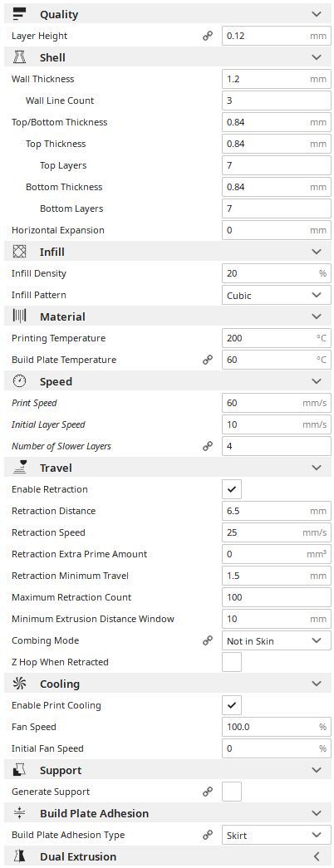Click the Quality section icon
This screenshot has width=334, height=868.
19,14
